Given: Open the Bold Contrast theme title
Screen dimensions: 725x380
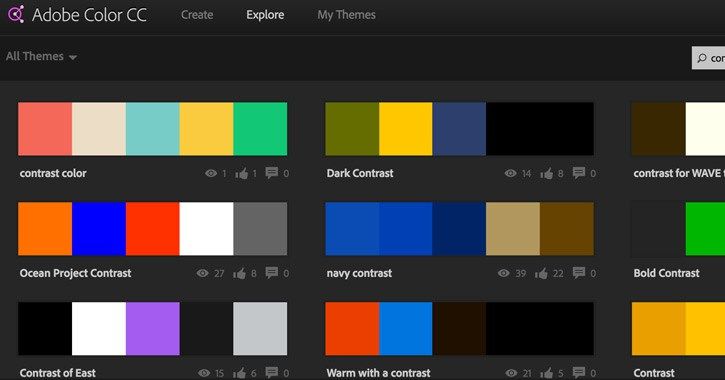Looking at the screenshot, I should 666,273.
